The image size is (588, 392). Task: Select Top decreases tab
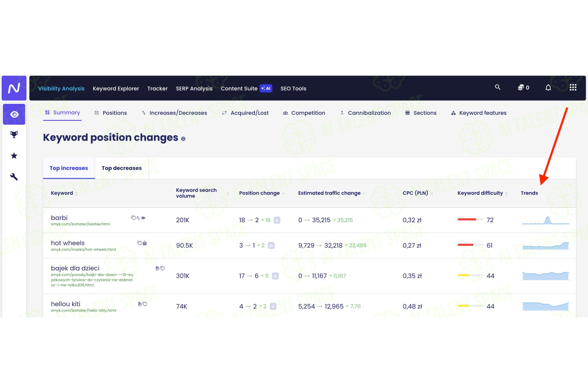point(122,168)
